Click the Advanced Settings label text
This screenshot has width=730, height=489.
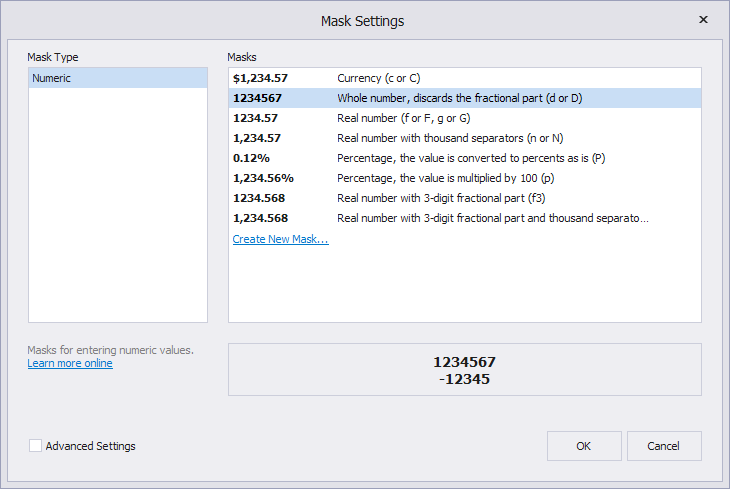click(x=91, y=446)
